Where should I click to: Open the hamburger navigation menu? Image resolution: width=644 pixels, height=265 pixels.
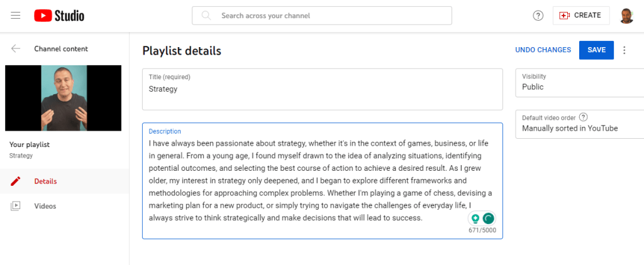16,16
